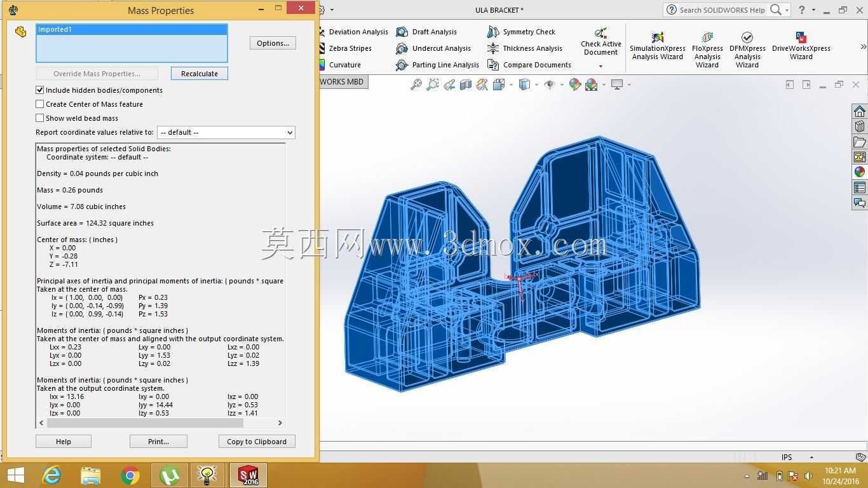Activate Section View tool
The height and width of the screenshot is (488, 868).
(466, 85)
